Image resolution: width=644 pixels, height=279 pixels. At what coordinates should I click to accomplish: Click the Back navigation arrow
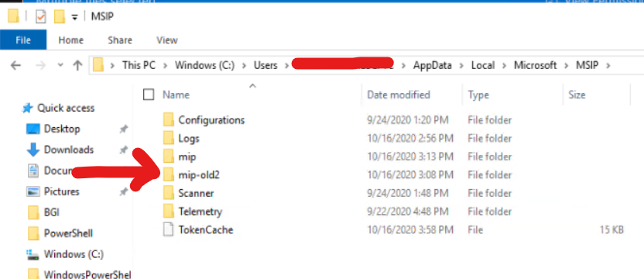(15, 65)
